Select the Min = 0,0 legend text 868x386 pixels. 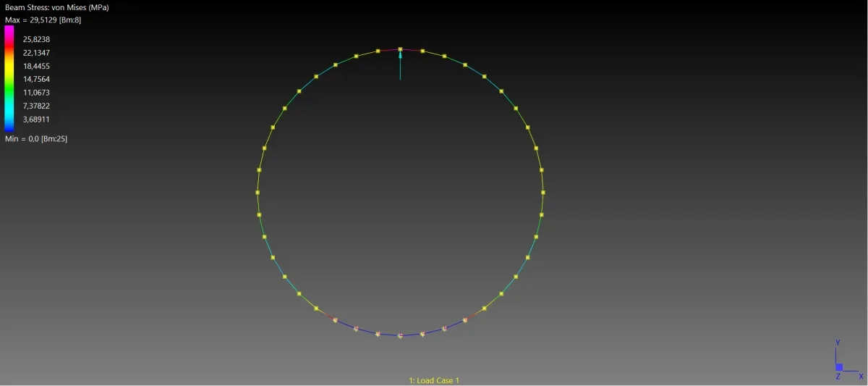[36, 138]
